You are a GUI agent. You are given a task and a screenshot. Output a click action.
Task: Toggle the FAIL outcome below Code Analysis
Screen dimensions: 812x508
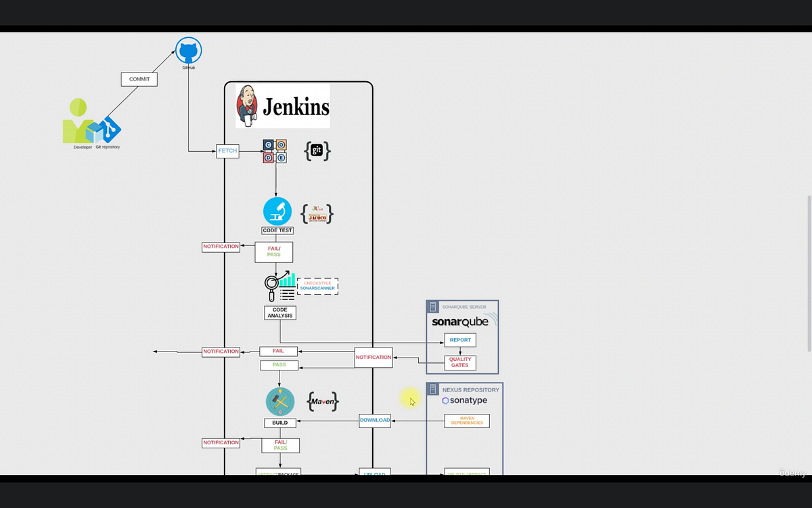tap(279, 351)
